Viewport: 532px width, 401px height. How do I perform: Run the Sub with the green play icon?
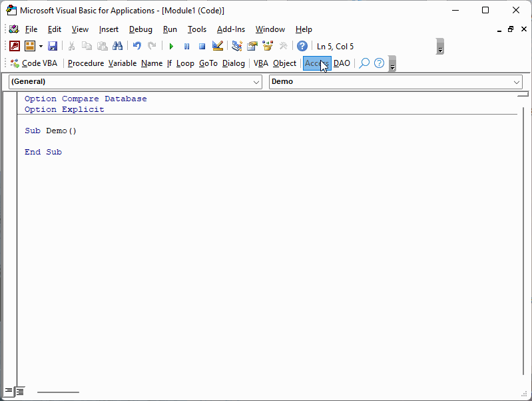[171, 46]
